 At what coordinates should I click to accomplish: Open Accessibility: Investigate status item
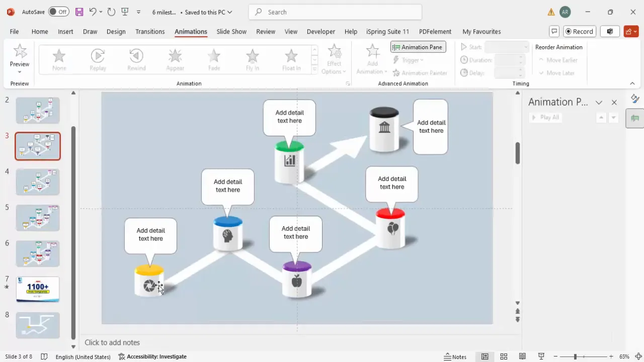[x=152, y=356]
